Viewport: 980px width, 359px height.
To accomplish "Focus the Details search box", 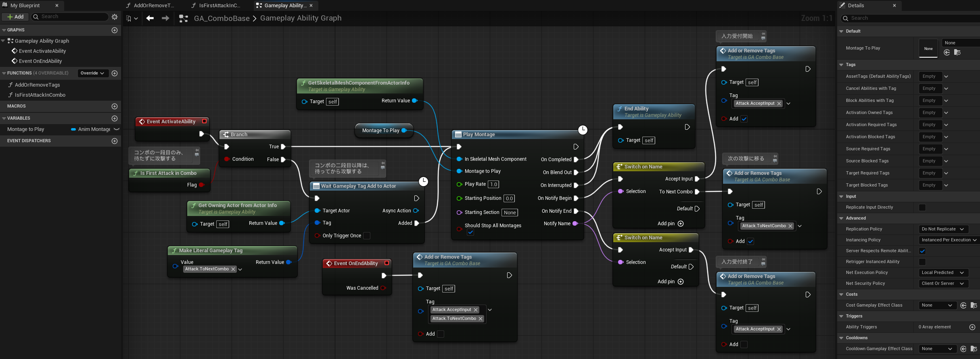I will (x=911, y=18).
